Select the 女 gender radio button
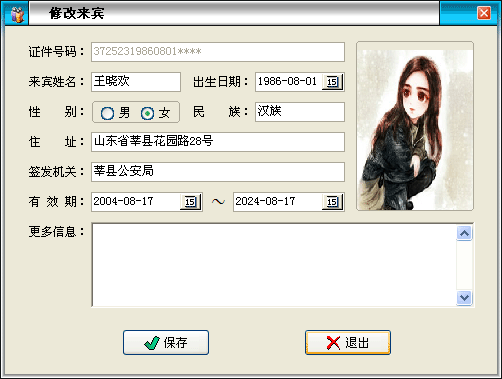The width and height of the screenshot is (502, 379). 147,113
